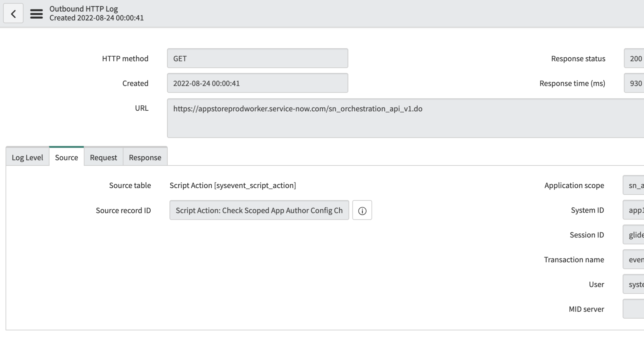Select the HTTP method field showing GET
This screenshot has width=644, height=339.
tap(257, 58)
